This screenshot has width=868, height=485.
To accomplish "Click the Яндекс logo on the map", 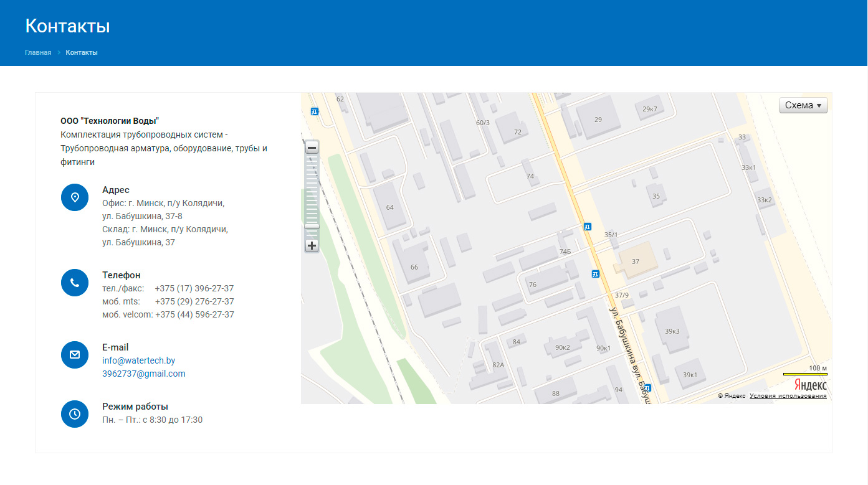I will (810, 385).
